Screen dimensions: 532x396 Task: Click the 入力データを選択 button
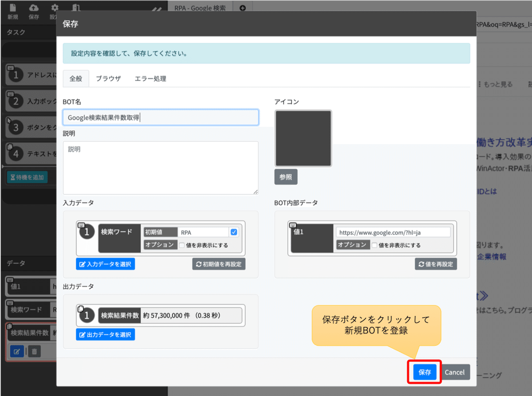pyautogui.click(x=105, y=263)
